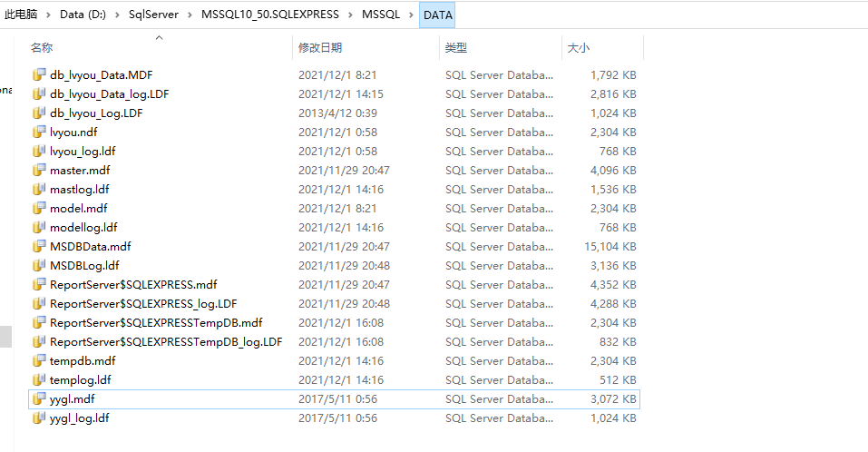
Task: Select the file name tempdb.mdf
Action: pos(83,360)
